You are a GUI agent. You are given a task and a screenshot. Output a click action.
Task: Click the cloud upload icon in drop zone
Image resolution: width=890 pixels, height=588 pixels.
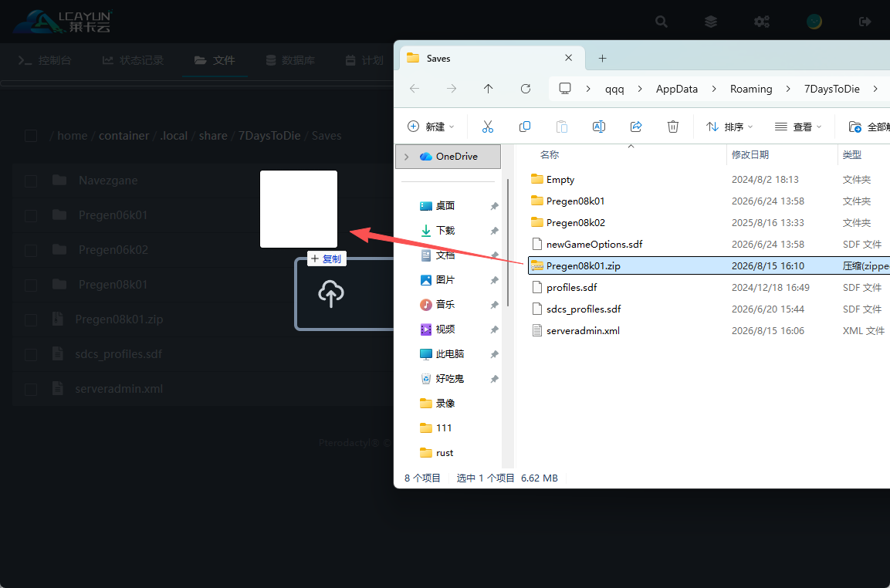click(x=331, y=294)
